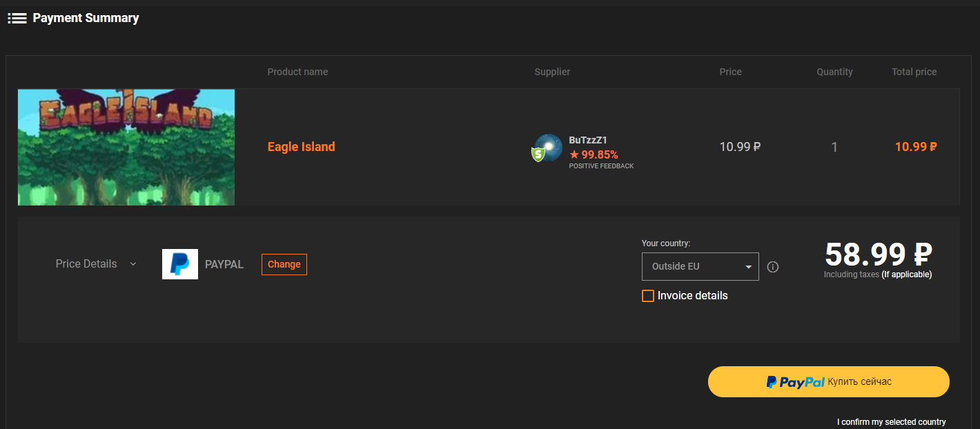The width and height of the screenshot is (980, 429).
Task: Click I confirm my selected country text
Action: tap(892, 422)
